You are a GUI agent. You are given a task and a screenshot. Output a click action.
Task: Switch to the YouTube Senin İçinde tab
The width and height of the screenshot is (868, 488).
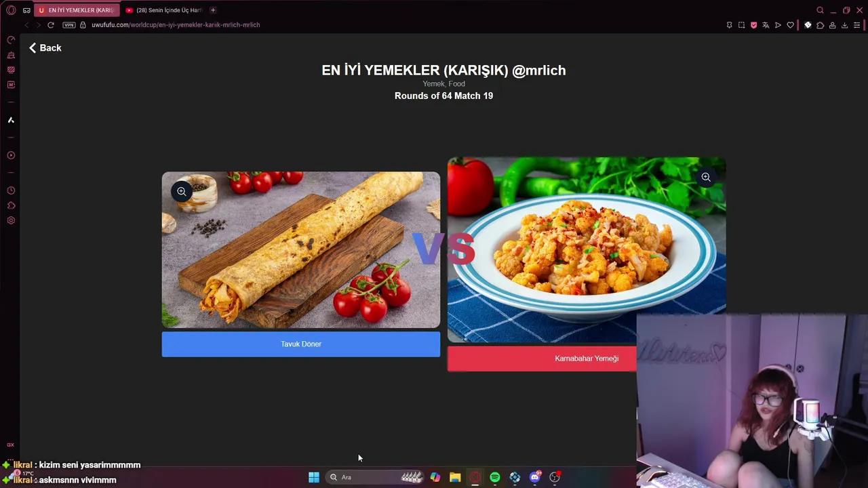tap(164, 10)
